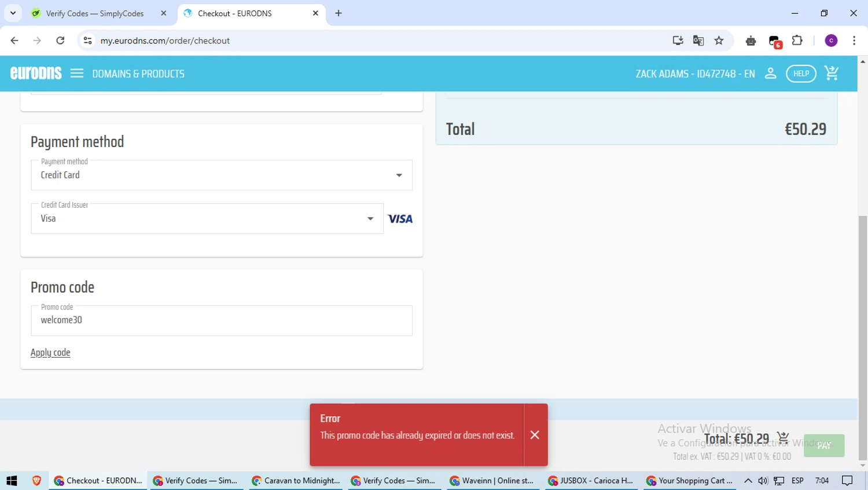Viewport: 868px width, 490px height.
Task: Expand the Credit Card Issuer dropdown
Action: click(x=207, y=218)
